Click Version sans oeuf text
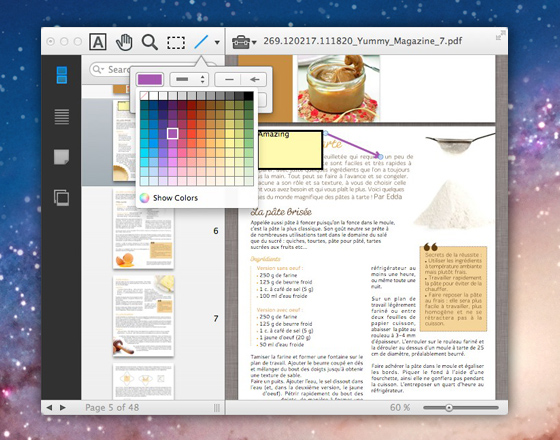The width and height of the screenshot is (560, 440). (280, 268)
